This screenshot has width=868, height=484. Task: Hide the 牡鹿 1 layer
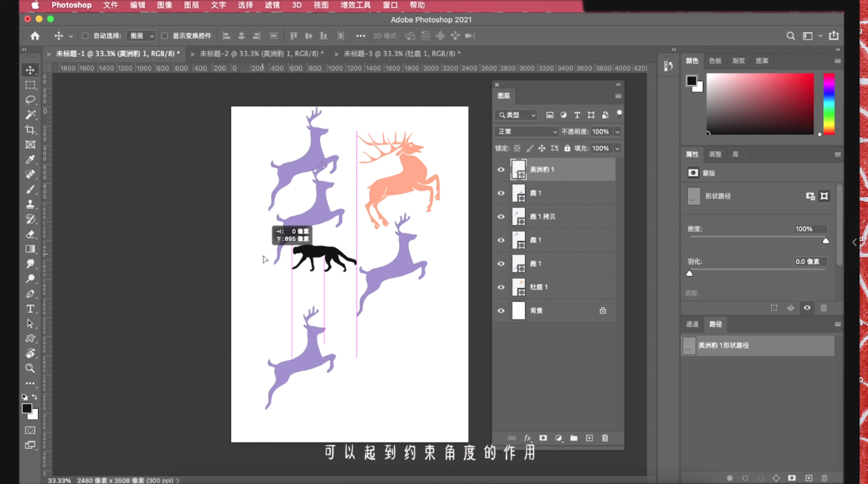[501, 287]
